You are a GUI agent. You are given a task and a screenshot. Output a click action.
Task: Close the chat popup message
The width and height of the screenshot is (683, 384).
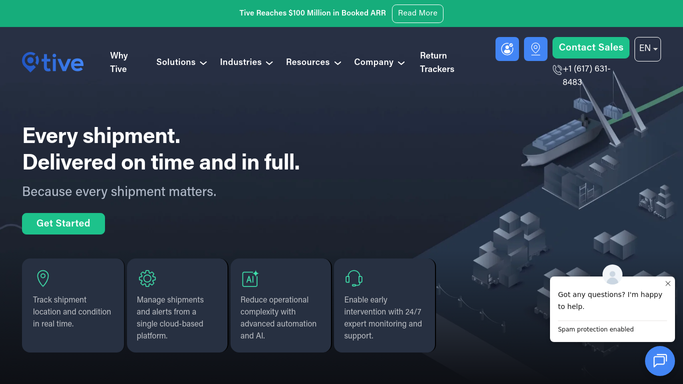[x=668, y=283]
